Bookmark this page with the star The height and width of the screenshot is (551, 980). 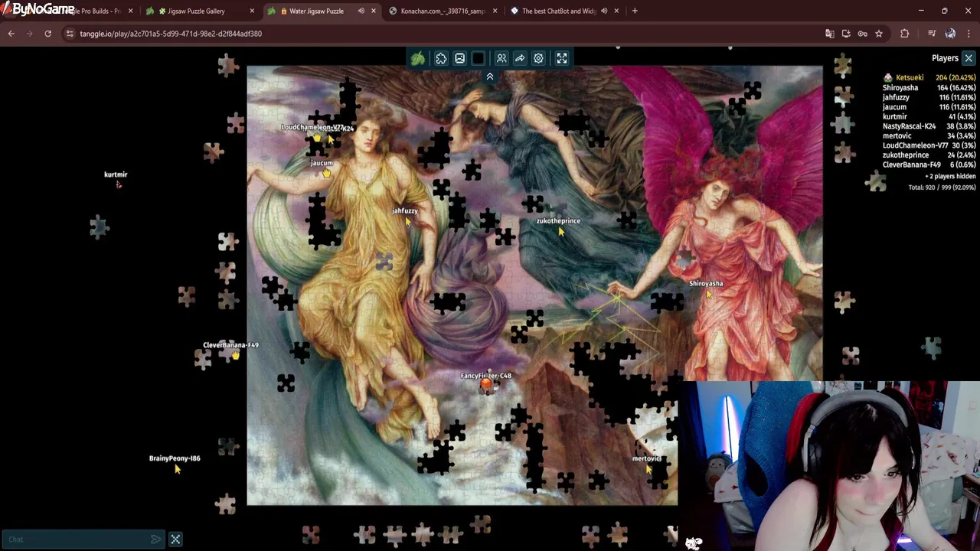pyautogui.click(x=879, y=34)
